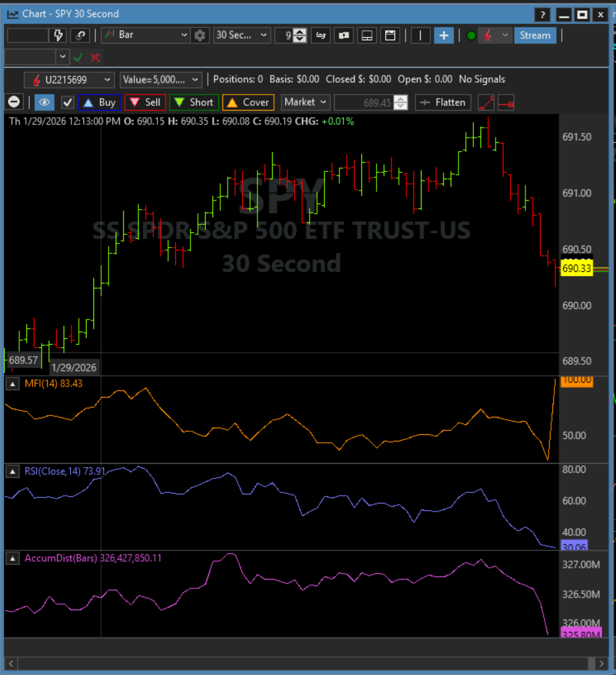Open the 30 Second interval dropdown

click(x=242, y=35)
